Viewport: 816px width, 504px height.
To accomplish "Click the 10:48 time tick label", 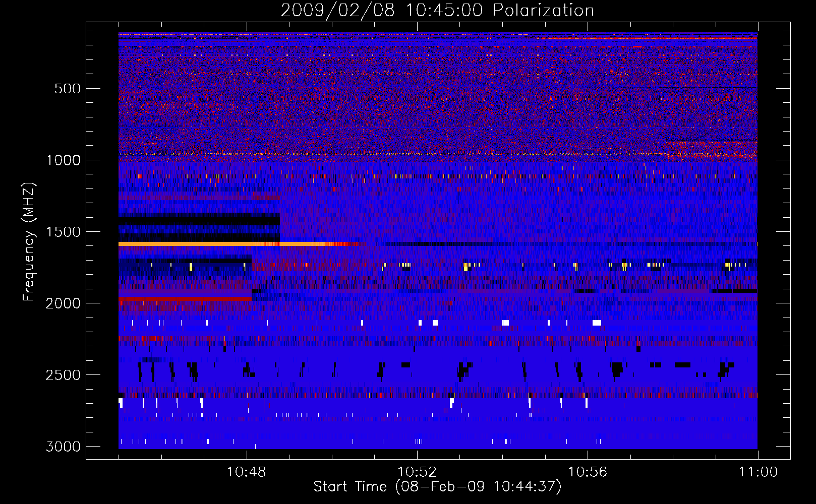I will click(247, 472).
